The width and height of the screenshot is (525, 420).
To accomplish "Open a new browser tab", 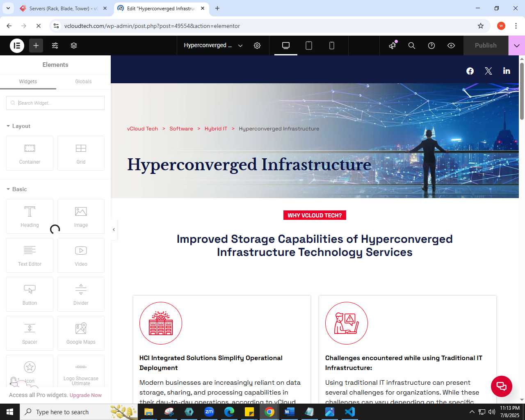I will pos(217,8).
